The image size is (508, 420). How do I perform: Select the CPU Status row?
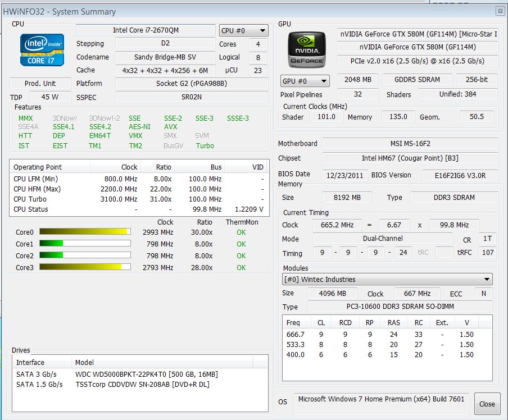pos(139,209)
